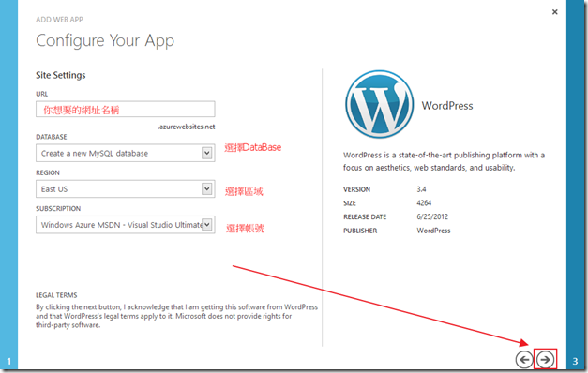Close the Add Web App dialog

coord(554,12)
